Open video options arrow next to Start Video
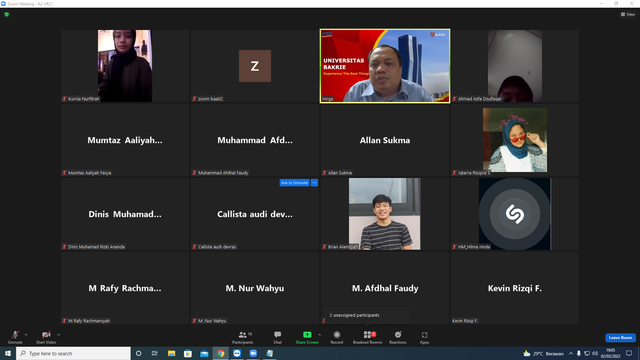 (59, 335)
